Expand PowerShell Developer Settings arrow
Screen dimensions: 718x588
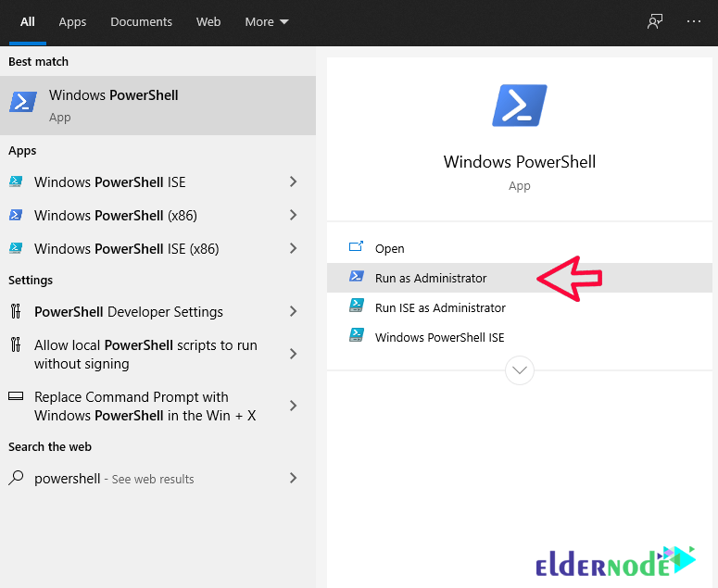[x=294, y=312]
